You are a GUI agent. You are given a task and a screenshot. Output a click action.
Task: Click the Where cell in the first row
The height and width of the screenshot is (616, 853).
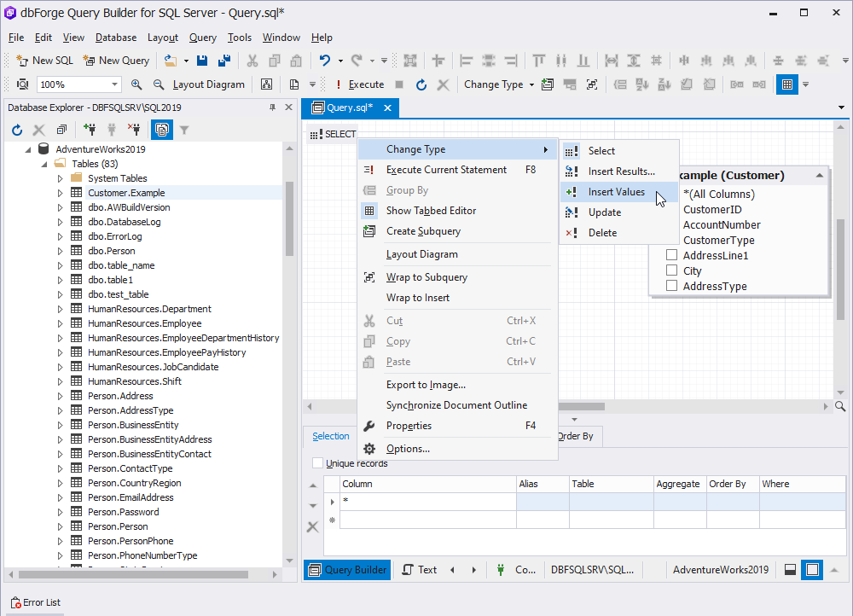pos(802,501)
